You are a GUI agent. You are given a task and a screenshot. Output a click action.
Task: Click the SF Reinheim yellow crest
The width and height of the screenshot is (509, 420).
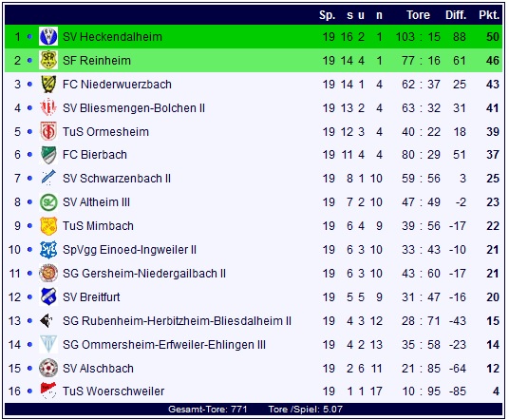pos(48,60)
